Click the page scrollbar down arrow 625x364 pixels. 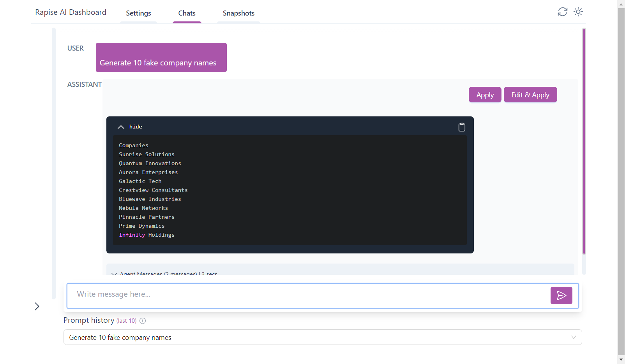pos(621,360)
